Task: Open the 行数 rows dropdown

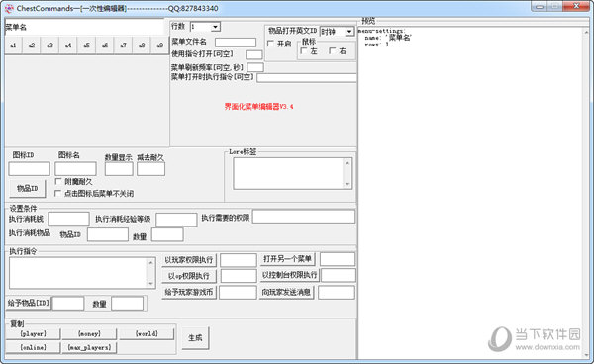Action: coord(215,27)
